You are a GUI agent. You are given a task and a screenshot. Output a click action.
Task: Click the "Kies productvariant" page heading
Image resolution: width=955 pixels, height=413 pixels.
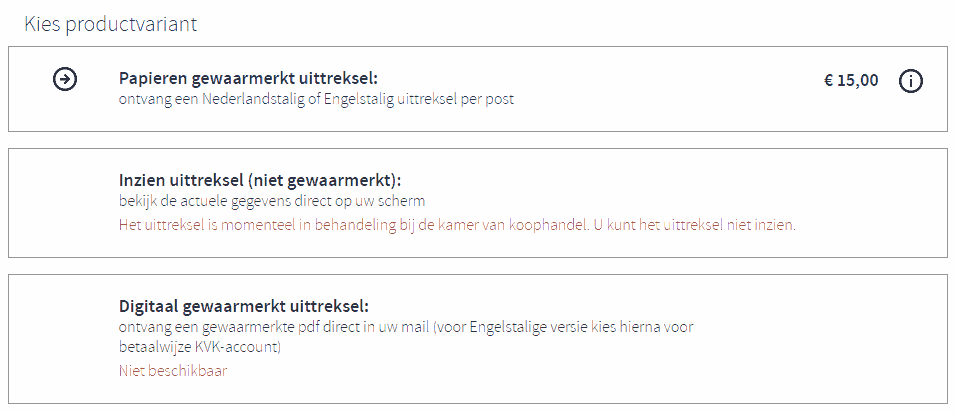(x=110, y=24)
